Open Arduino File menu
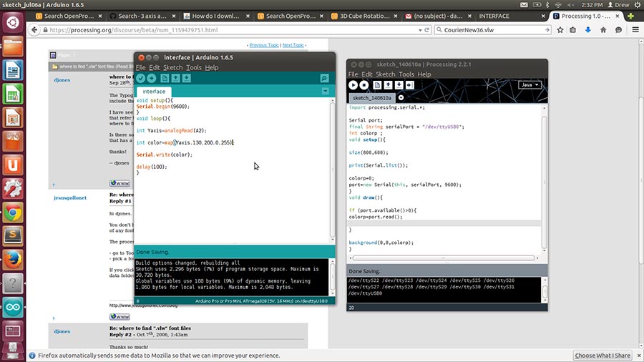Image resolution: width=644 pixels, height=362 pixels. [x=140, y=67]
